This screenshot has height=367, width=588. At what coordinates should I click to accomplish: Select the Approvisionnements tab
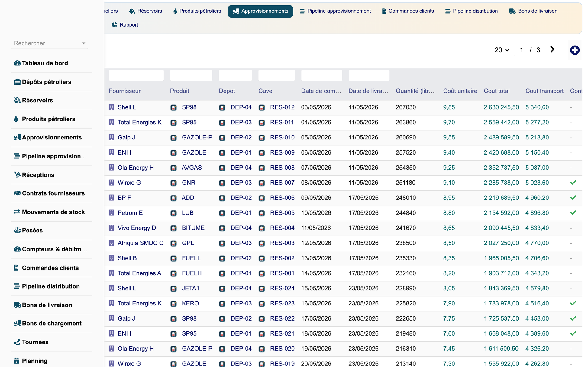(260, 11)
